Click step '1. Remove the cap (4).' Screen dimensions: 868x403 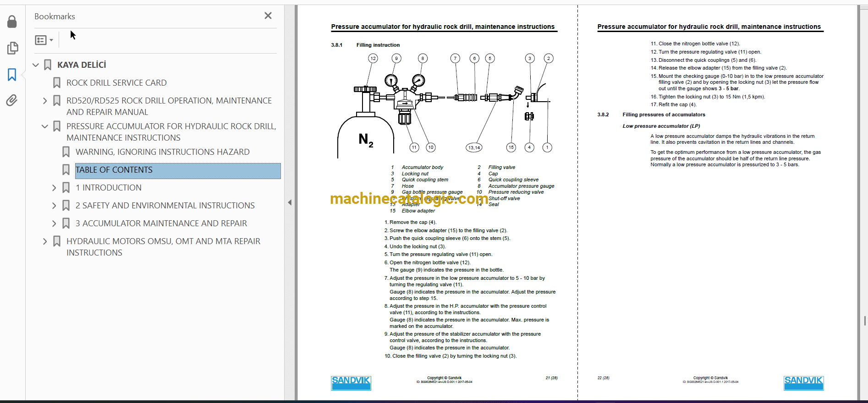tap(411, 222)
